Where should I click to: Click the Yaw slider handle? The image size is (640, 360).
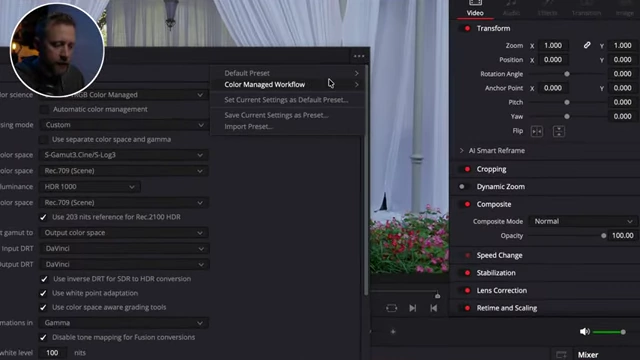click(567, 117)
